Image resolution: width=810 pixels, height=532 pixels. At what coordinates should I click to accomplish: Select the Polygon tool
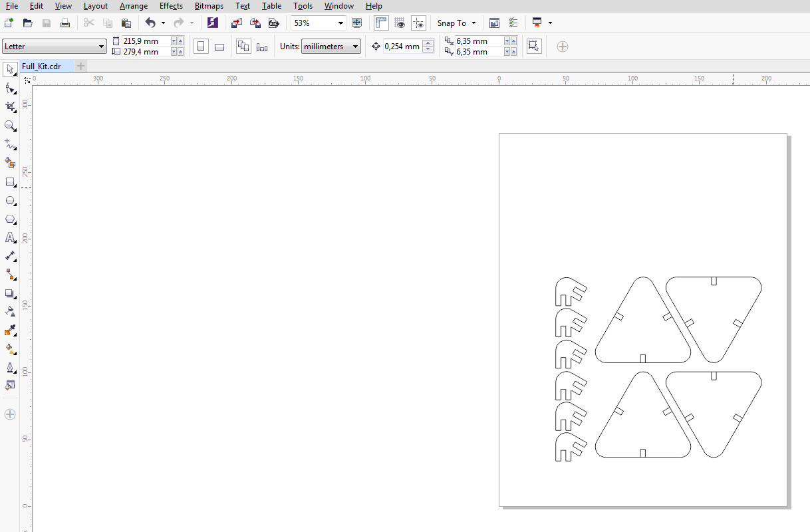(x=10, y=219)
